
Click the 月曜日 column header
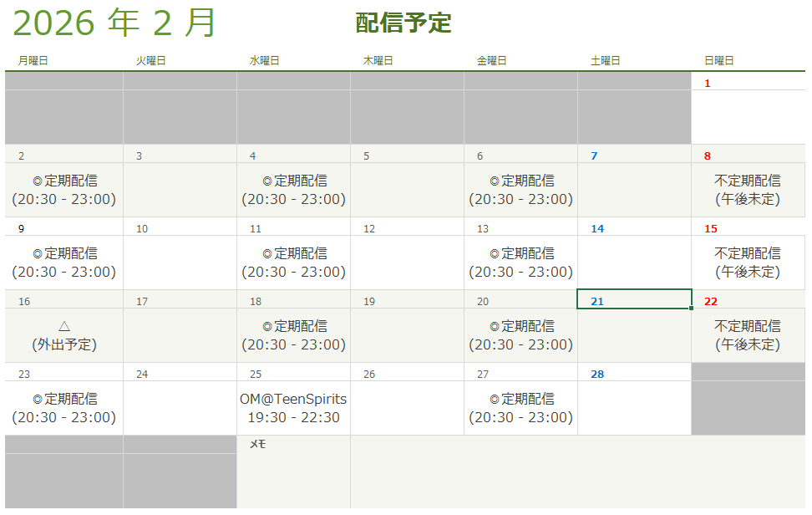pos(33,60)
